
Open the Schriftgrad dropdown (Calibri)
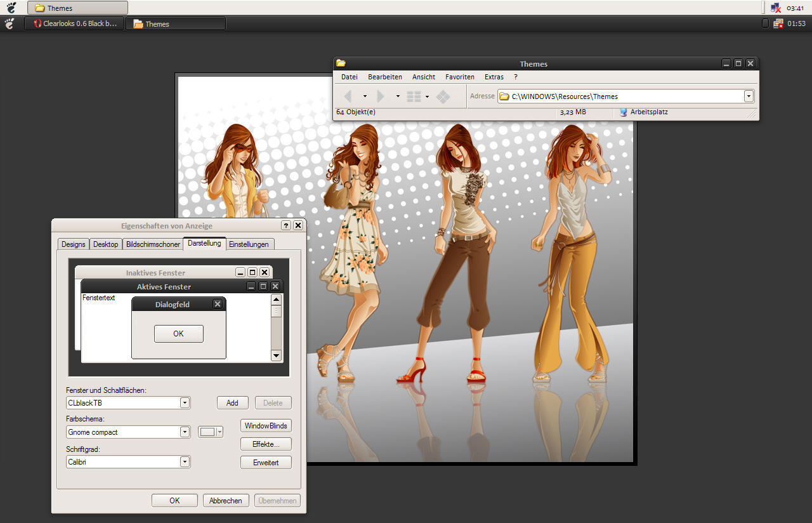(128, 462)
